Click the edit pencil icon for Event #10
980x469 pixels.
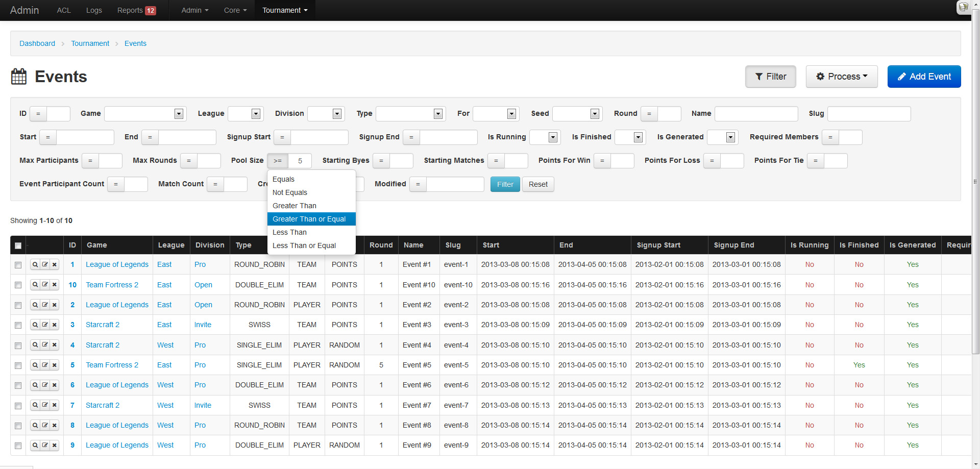[x=45, y=285]
